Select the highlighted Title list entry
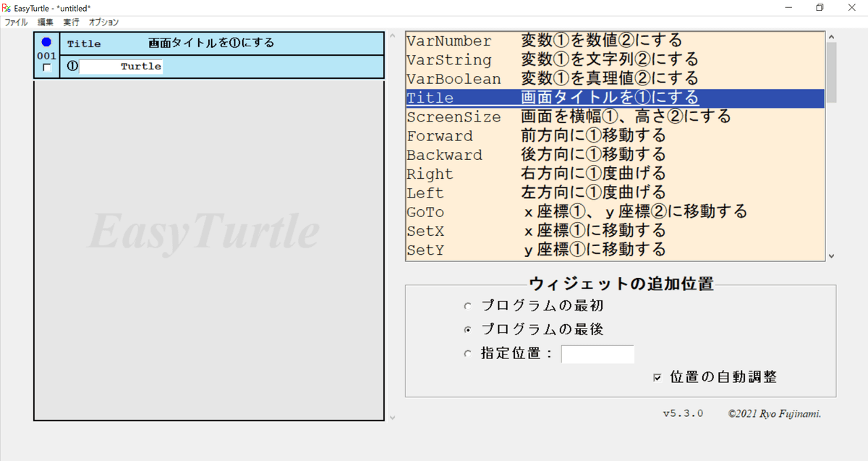 [x=615, y=98]
